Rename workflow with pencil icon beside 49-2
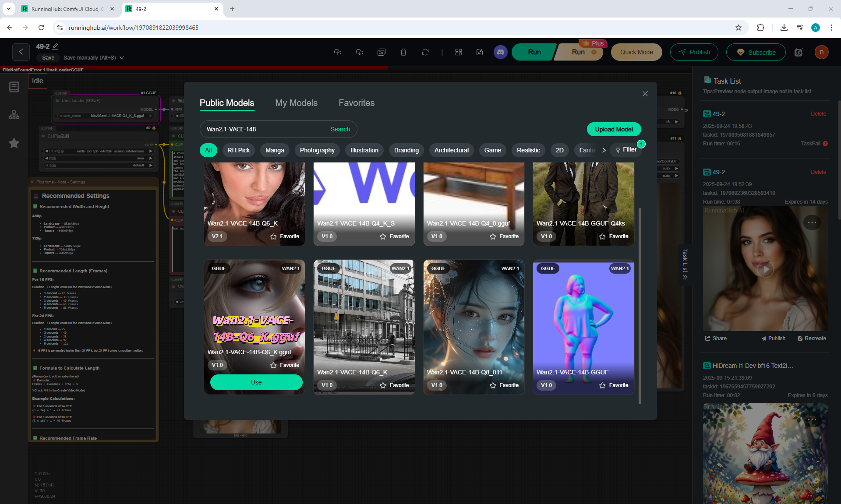This screenshot has height=504, width=841. click(x=56, y=46)
